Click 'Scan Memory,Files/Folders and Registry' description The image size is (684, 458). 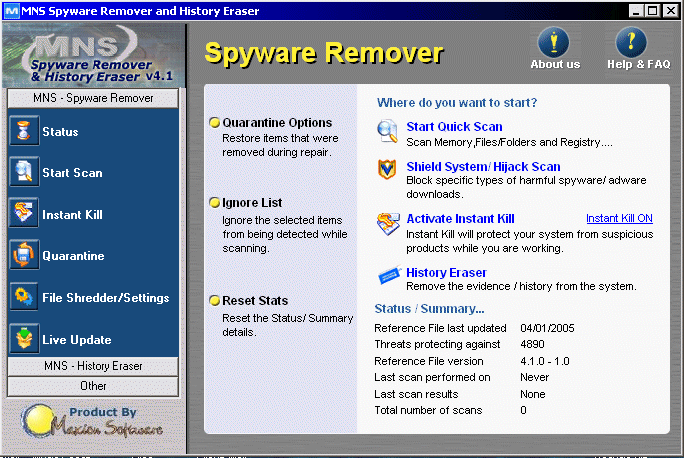(x=509, y=142)
